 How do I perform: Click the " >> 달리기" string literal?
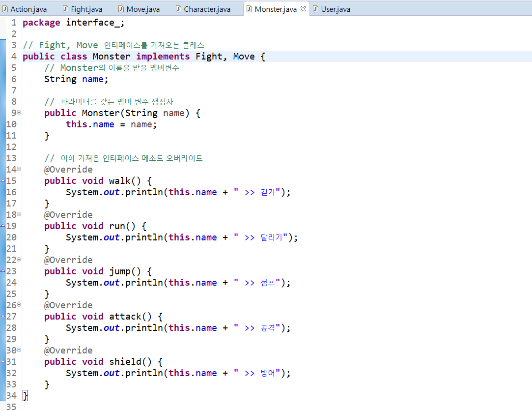tap(260, 237)
